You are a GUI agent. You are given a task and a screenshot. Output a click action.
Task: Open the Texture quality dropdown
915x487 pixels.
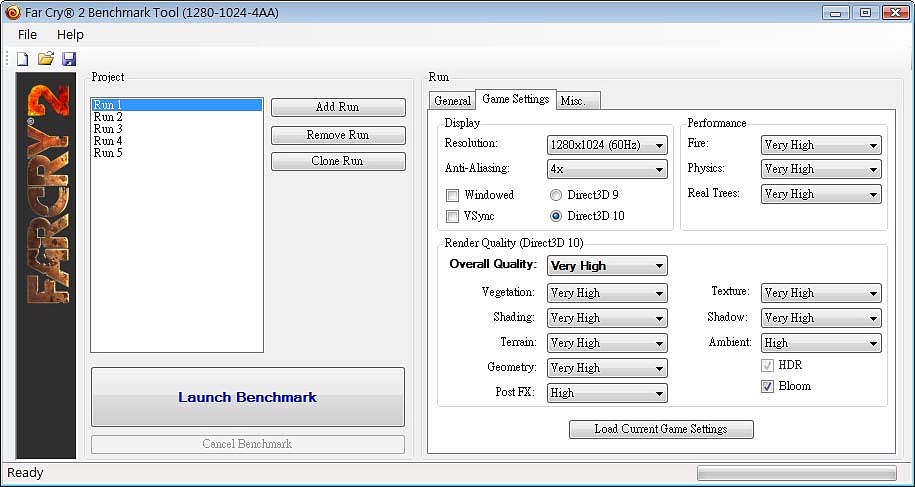point(821,293)
